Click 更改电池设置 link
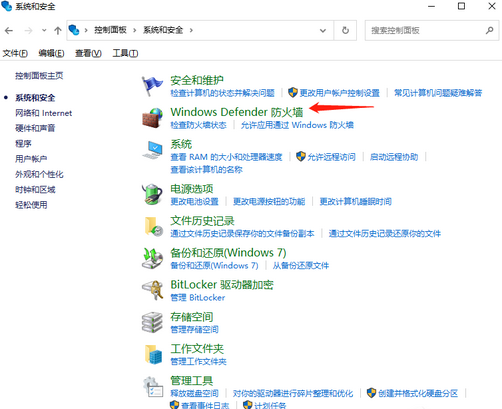Image resolution: width=502 pixels, height=409 pixels. coord(194,201)
